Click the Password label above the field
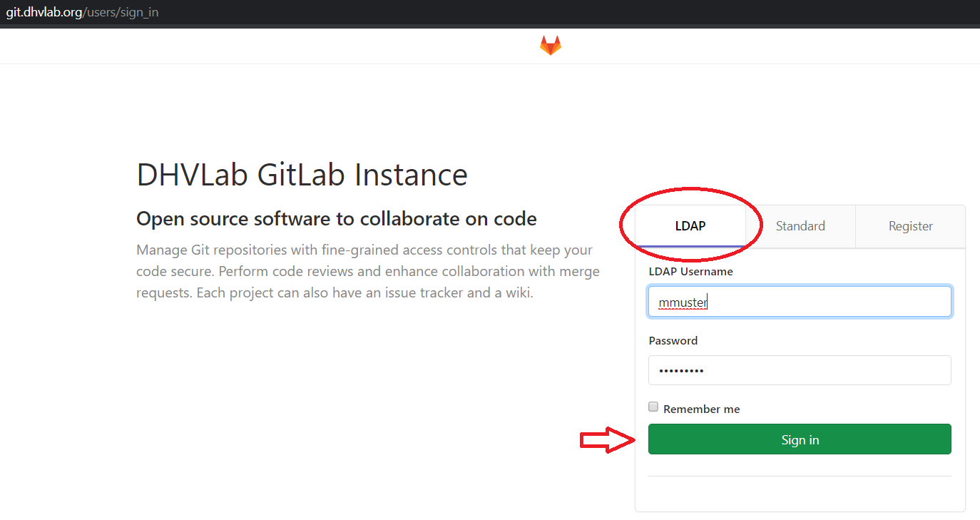The height and width of the screenshot is (520, 980). (673, 341)
